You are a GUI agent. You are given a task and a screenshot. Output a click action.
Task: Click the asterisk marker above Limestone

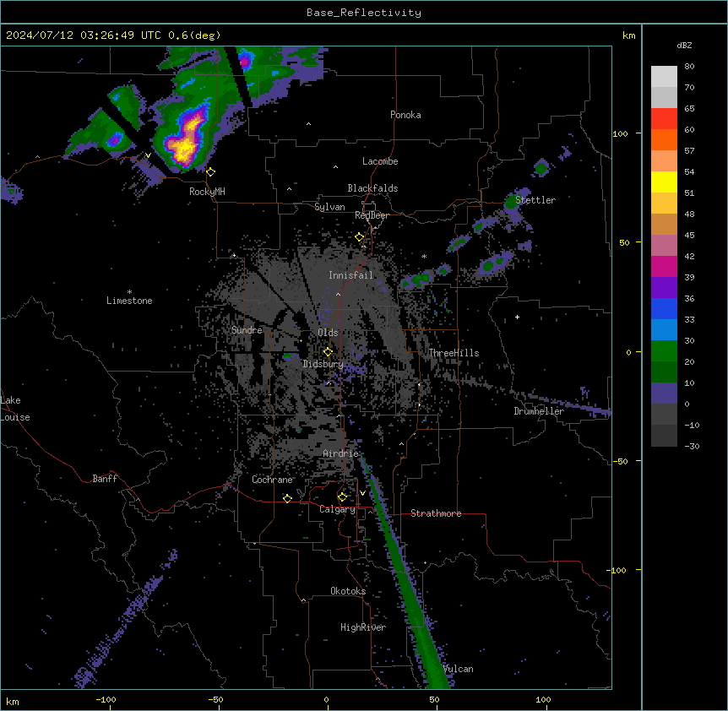point(129,292)
